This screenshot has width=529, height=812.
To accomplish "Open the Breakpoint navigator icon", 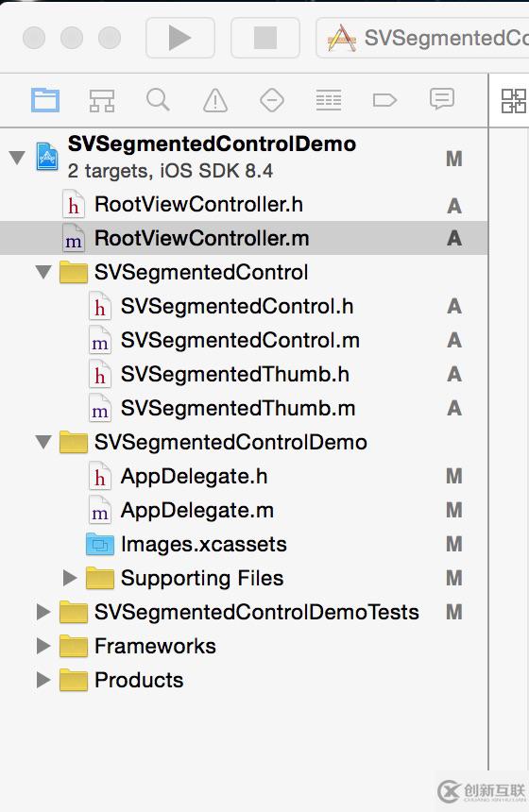I will pos(384,100).
